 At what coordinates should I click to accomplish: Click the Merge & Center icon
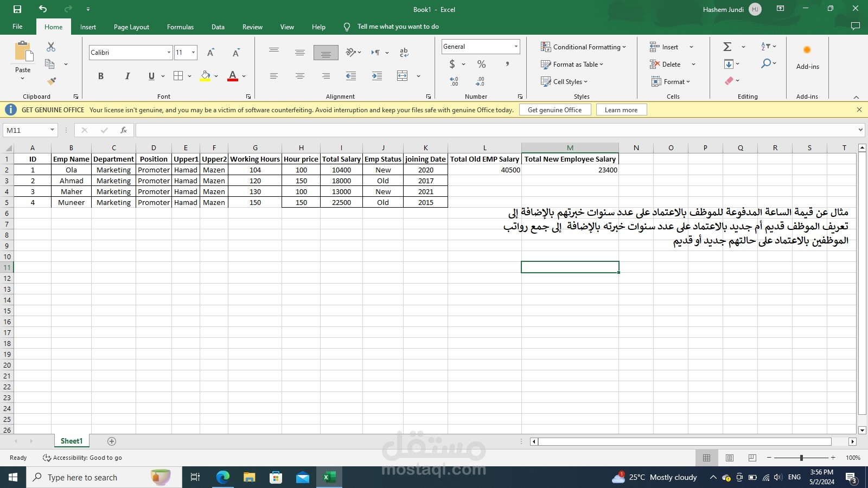point(402,76)
